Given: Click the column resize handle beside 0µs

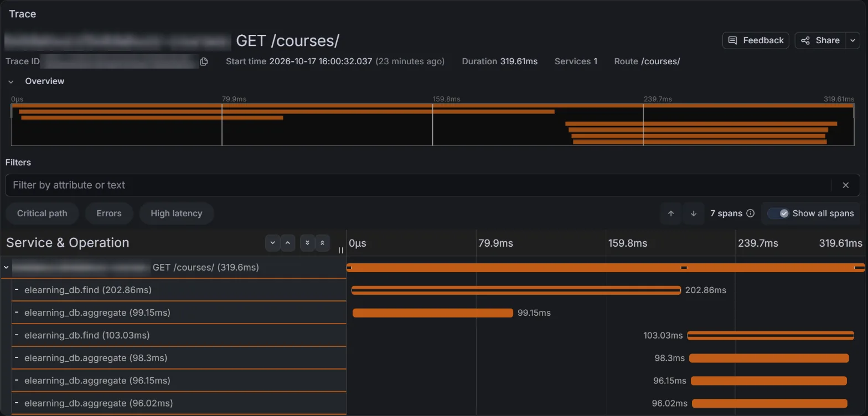Looking at the screenshot, I should (341, 250).
